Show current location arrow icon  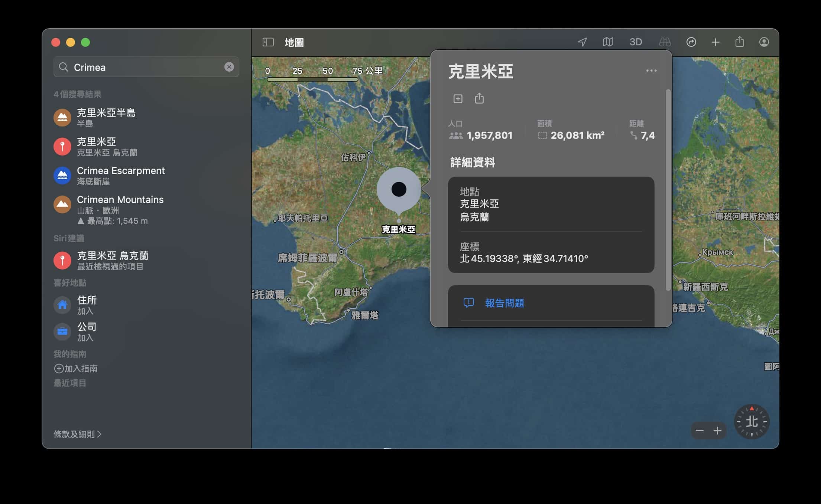tap(582, 42)
